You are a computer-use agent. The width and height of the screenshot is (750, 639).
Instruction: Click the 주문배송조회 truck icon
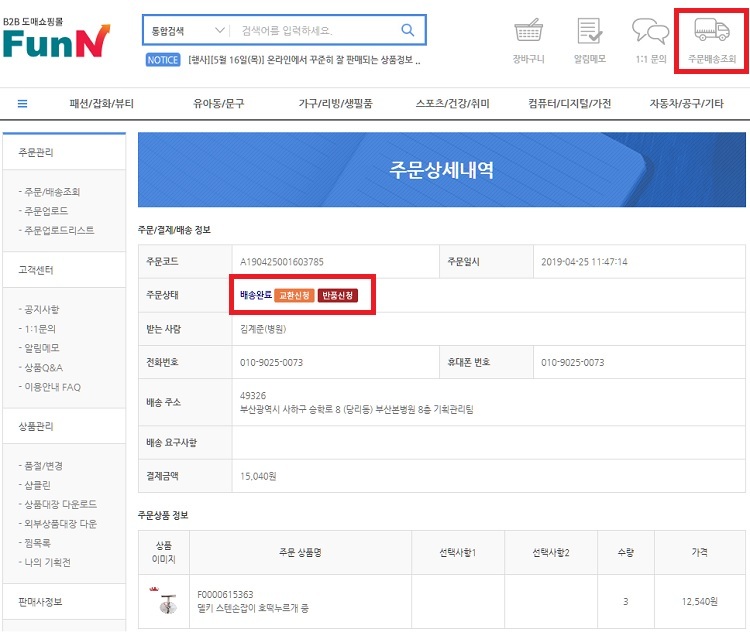pos(711,32)
